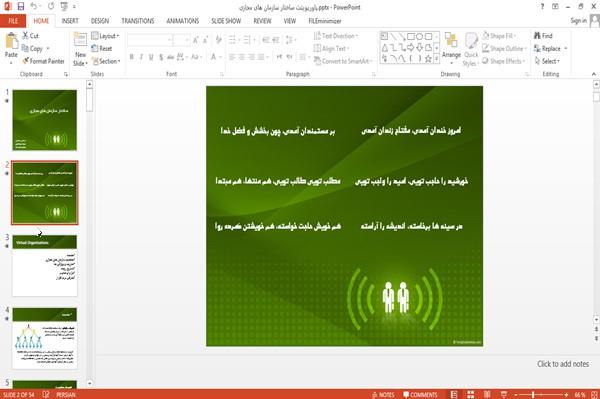Open Shape Fill dropdown

(x=499, y=36)
